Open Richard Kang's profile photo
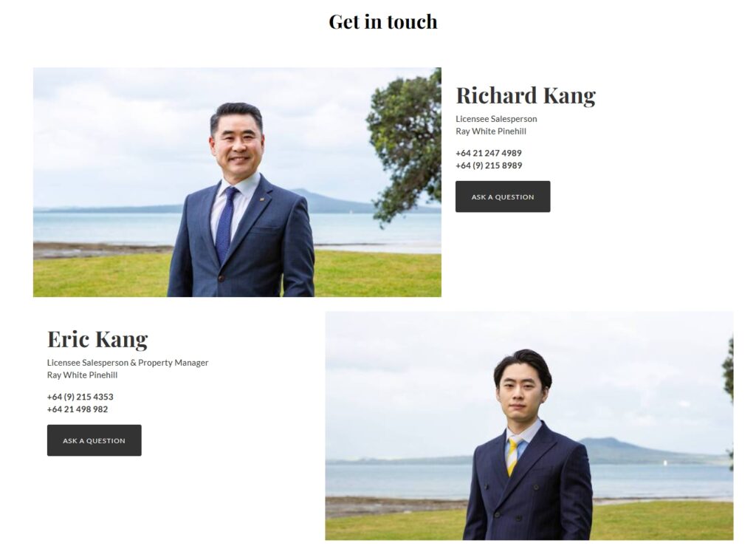The width and height of the screenshot is (756, 560). pyautogui.click(x=237, y=182)
